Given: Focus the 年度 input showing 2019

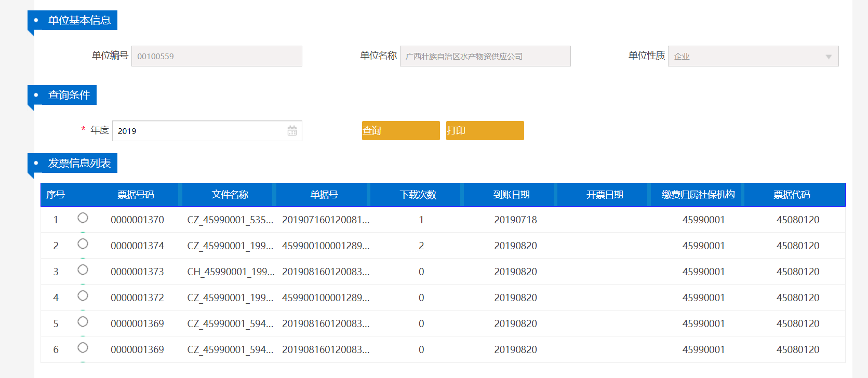Looking at the screenshot, I should point(207,131).
